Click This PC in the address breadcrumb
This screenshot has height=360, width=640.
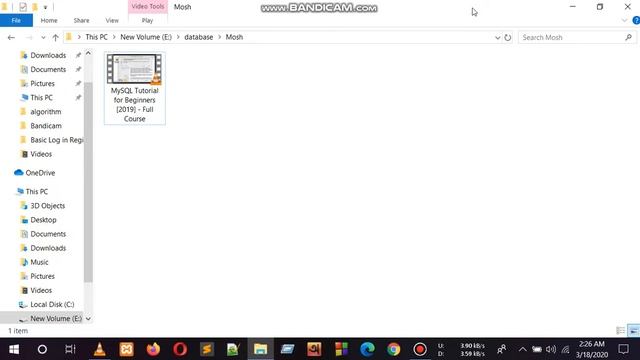[x=96, y=37]
